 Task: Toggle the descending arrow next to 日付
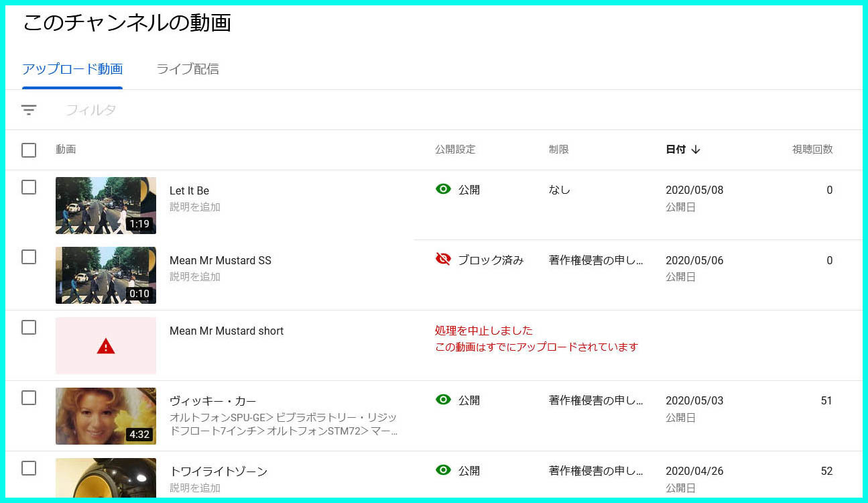(x=696, y=150)
